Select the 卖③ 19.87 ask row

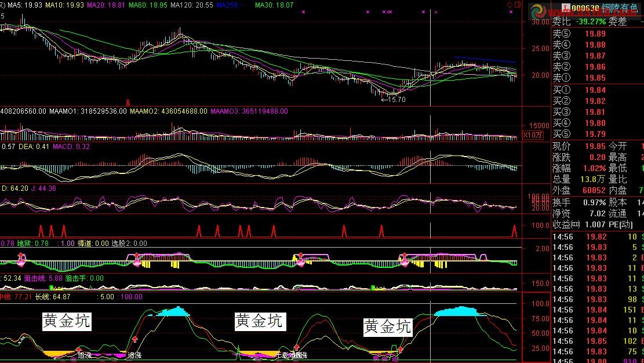[x=579, y=56]
